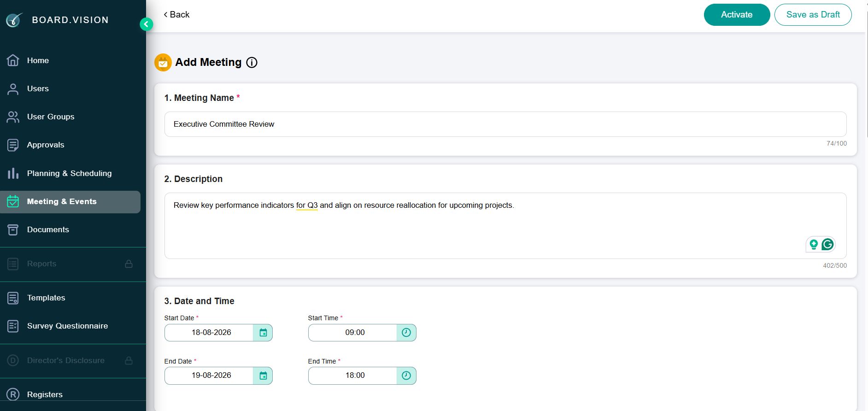Click the Activate button

coord(737,15)
